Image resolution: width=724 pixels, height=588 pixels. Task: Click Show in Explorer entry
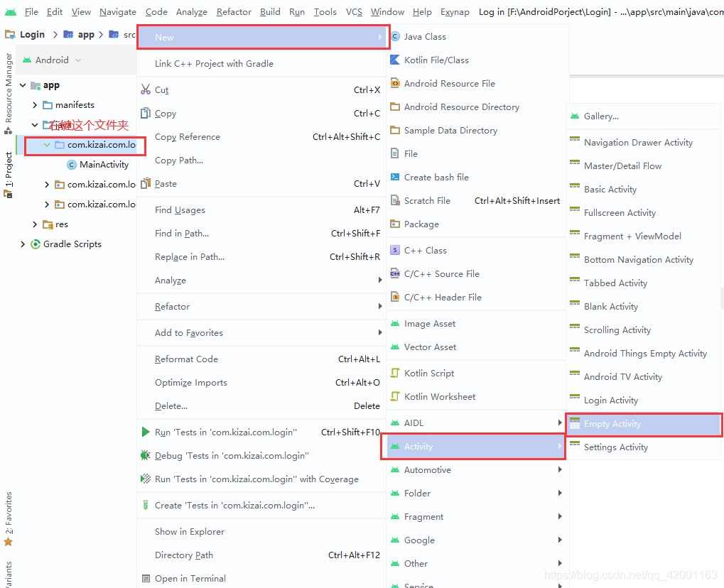click(x=261, y=531)
